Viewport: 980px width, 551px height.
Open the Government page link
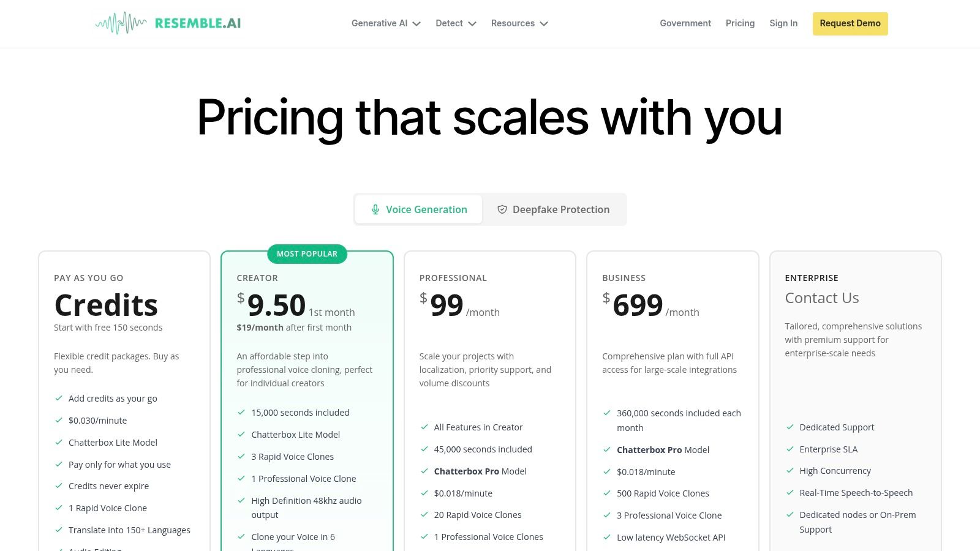click(685, 23)
